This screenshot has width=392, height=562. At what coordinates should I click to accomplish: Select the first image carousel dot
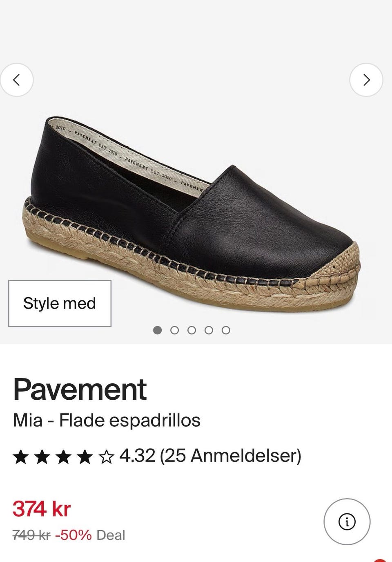point(157,330)
